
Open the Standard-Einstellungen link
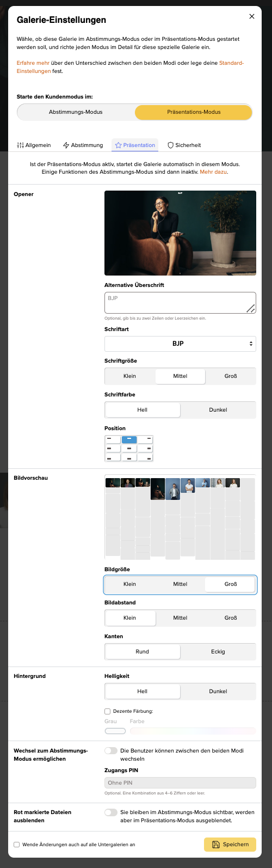click(x=130, y=67)
